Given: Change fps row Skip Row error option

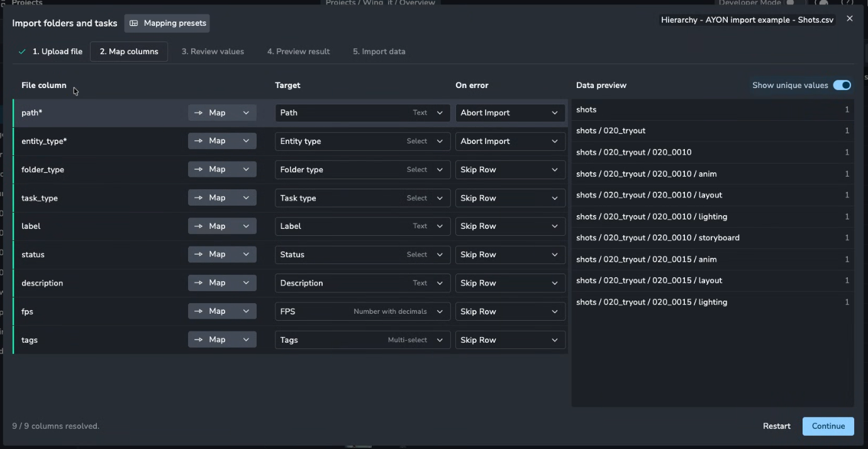Looking at the screenshot, I should (510, 311).
